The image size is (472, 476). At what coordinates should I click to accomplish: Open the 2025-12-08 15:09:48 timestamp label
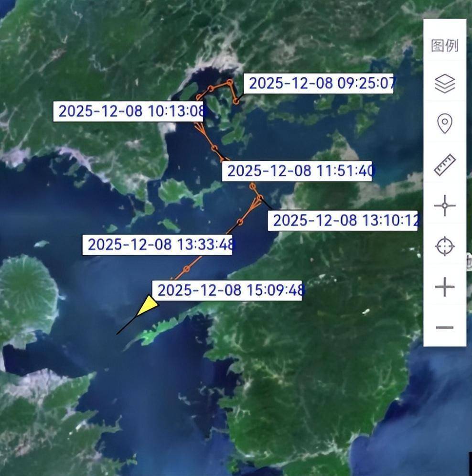point(227,290)
